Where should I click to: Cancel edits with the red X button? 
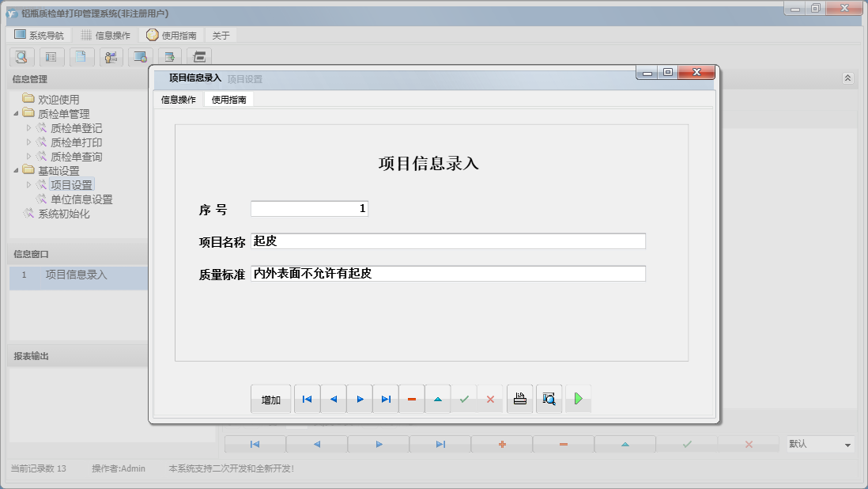490,399
